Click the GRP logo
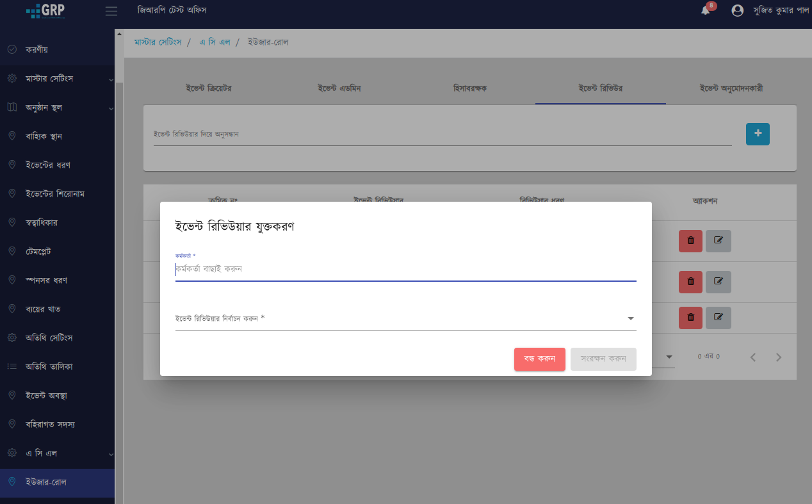The height and width of the screenshot is (504, 812). (45, 11)
